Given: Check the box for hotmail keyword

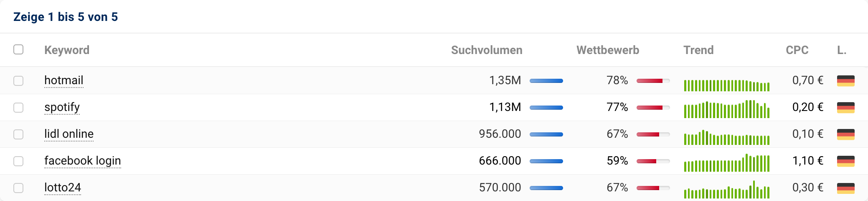Looking at the screenshot, I should coord(18,81).
